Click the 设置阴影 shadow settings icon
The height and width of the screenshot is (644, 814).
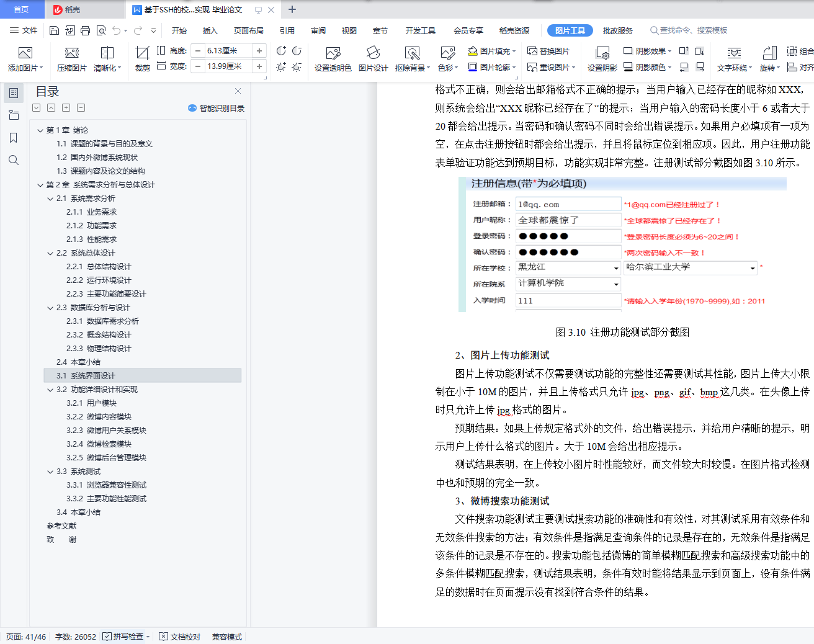602,53
